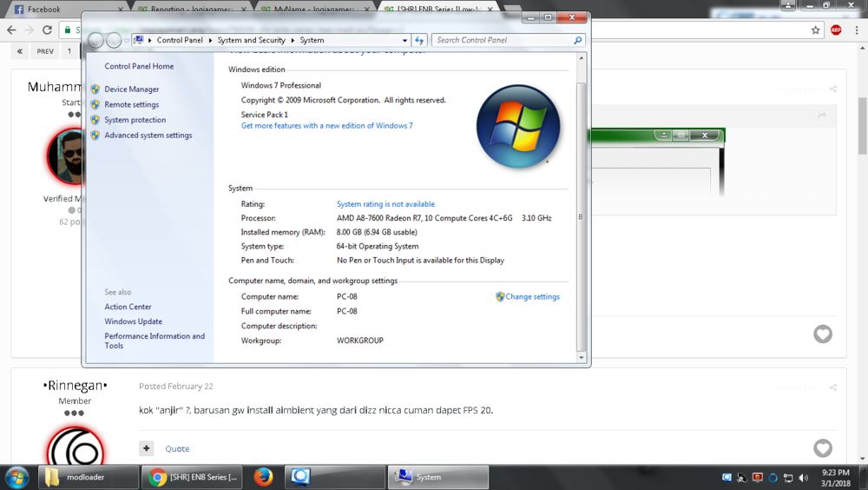This screenshot has height=490, width=868.
Task: Click the Windows Start button
Action: pos(16,477)
